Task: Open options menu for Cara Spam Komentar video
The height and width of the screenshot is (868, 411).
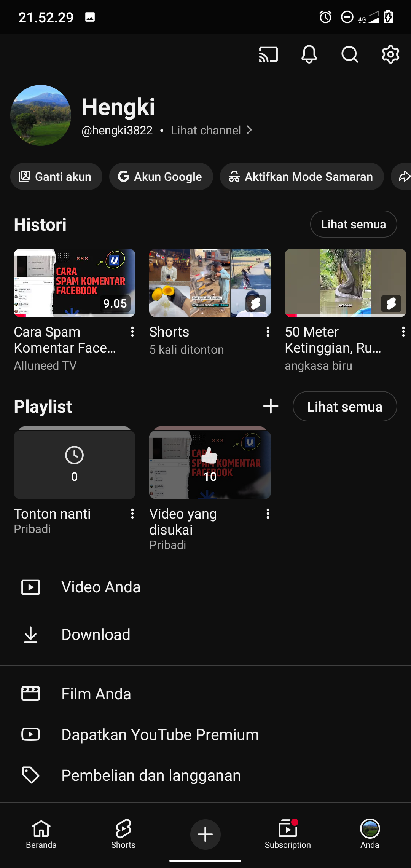Action: [x=132, y=332]
